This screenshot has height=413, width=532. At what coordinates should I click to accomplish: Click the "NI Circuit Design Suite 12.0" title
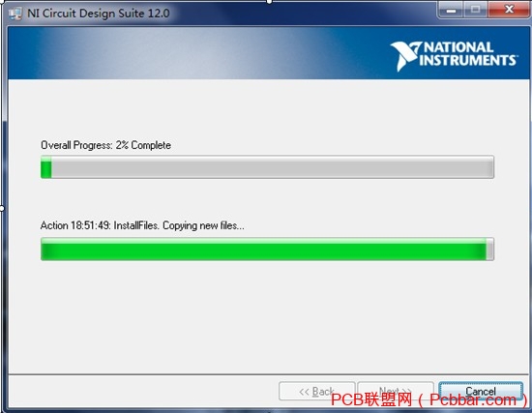coord(99,14)
